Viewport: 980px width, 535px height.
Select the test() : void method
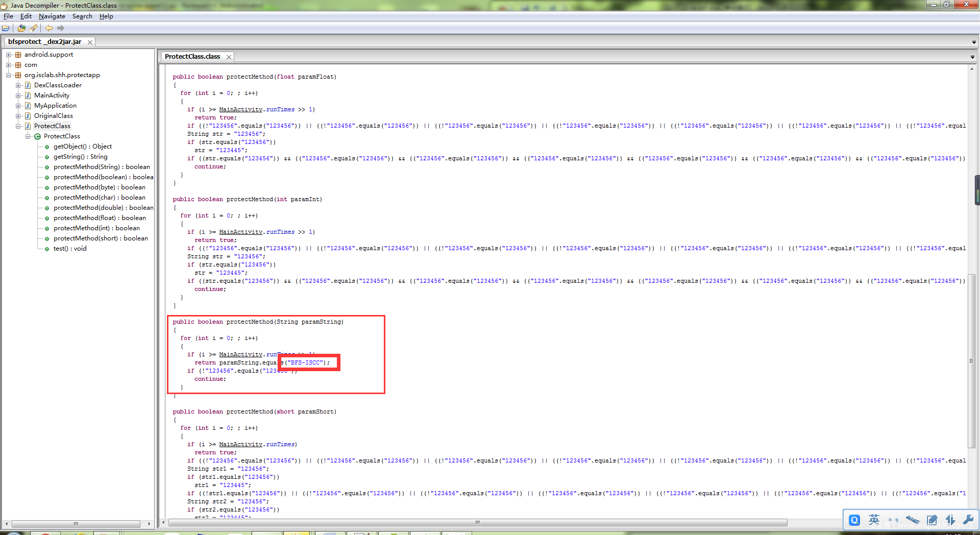tap(70, 249)
